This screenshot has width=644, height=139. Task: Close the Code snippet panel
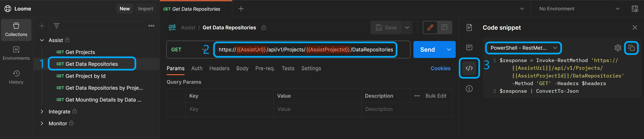(635, 28)
